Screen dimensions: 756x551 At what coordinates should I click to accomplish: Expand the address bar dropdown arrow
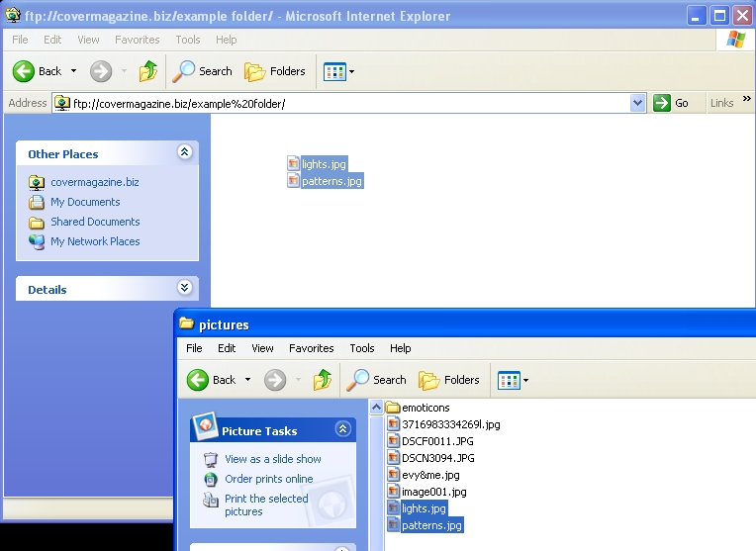pos(638,103)
